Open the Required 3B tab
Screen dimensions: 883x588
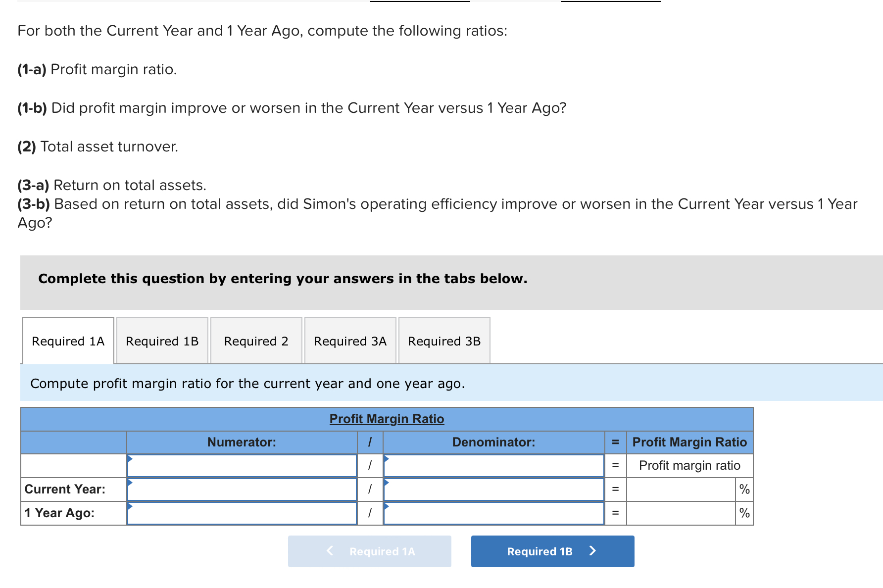coord(444,341)
